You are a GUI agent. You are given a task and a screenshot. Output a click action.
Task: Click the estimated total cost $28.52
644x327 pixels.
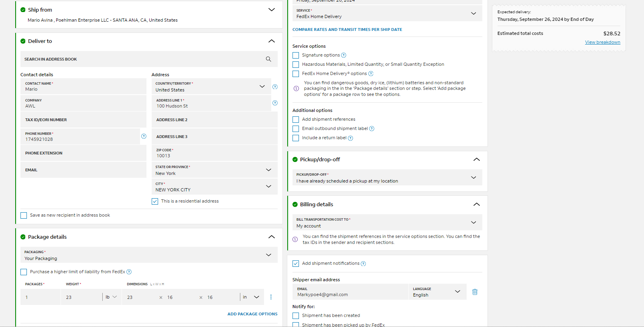click(x=612, y=34)
